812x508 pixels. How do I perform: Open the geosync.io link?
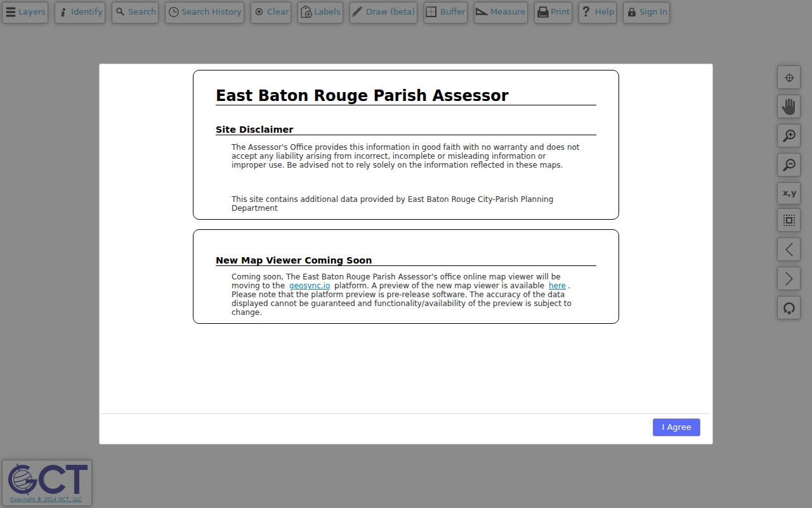pos(310,286)
